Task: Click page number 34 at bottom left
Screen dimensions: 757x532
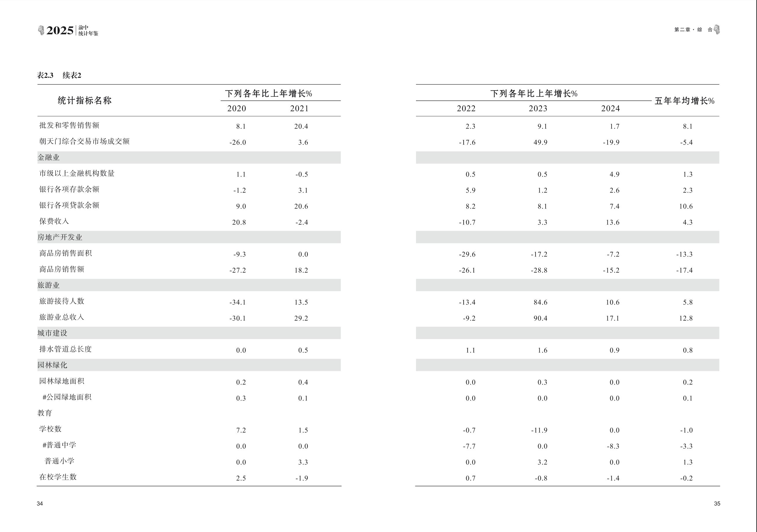Action: pos(40,504)
